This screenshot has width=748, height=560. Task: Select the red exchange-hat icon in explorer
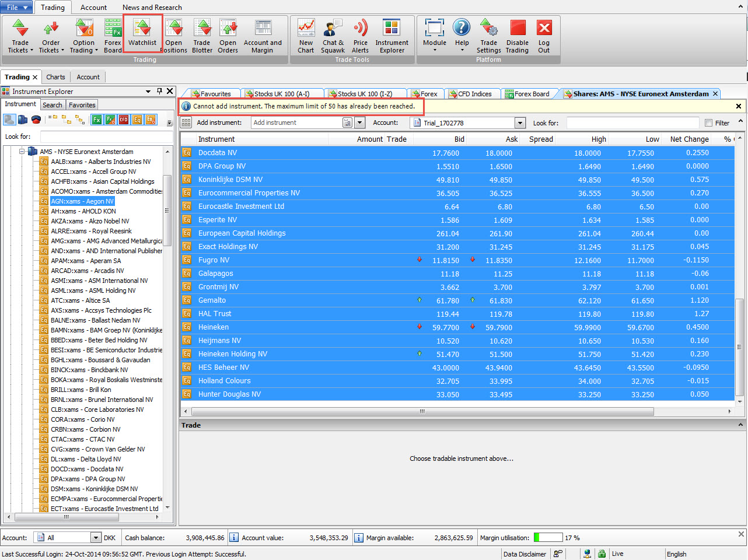tap(36, 120)
